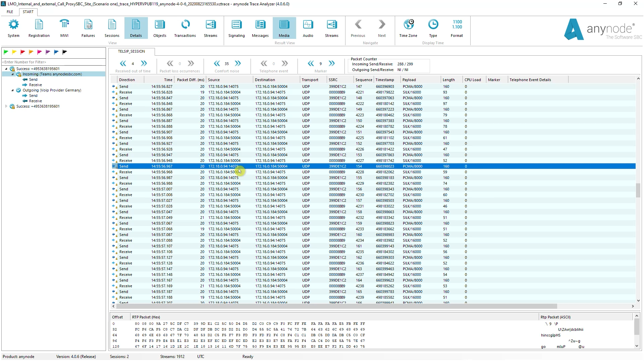Image resolution: width=644 pixels, height=362 pixels.
Task: Show the Messages result view
Action: pos(260,28)
